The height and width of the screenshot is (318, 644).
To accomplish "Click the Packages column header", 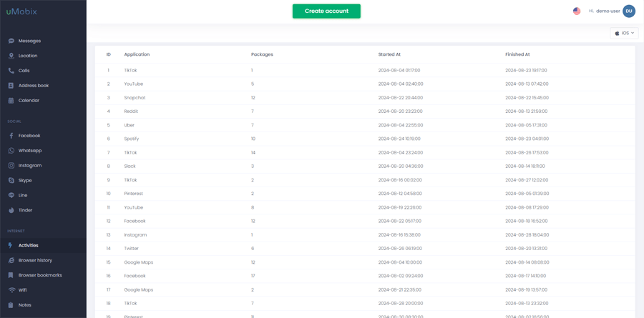I will point(262,54).
